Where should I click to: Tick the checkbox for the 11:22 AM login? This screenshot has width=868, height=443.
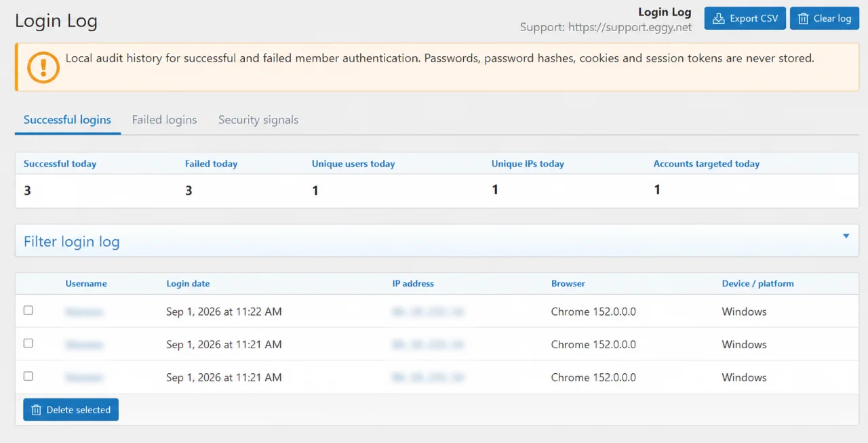click(28, 310)
